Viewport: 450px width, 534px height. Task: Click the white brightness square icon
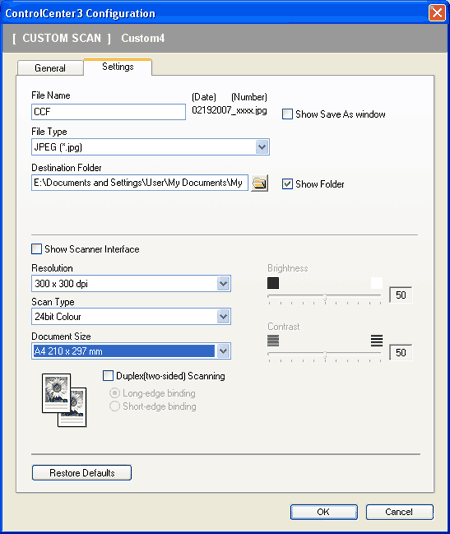[x=376, y=283]
